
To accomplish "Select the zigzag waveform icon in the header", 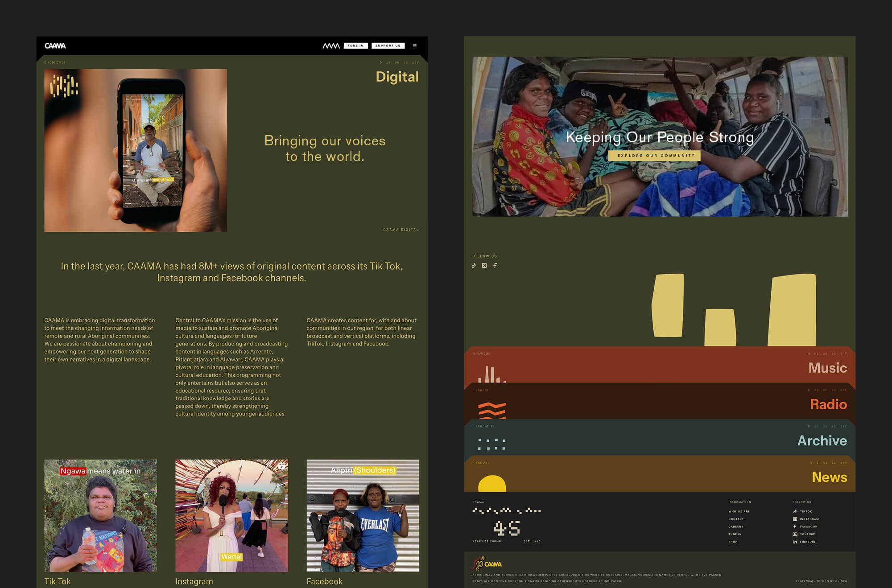I will click(331, 45).
